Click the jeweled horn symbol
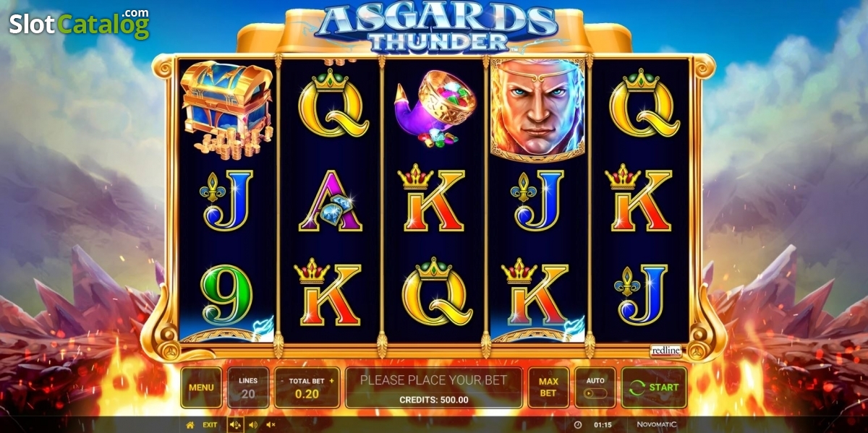The width and height of the screenshot is (868, 433). click(433, 107)
